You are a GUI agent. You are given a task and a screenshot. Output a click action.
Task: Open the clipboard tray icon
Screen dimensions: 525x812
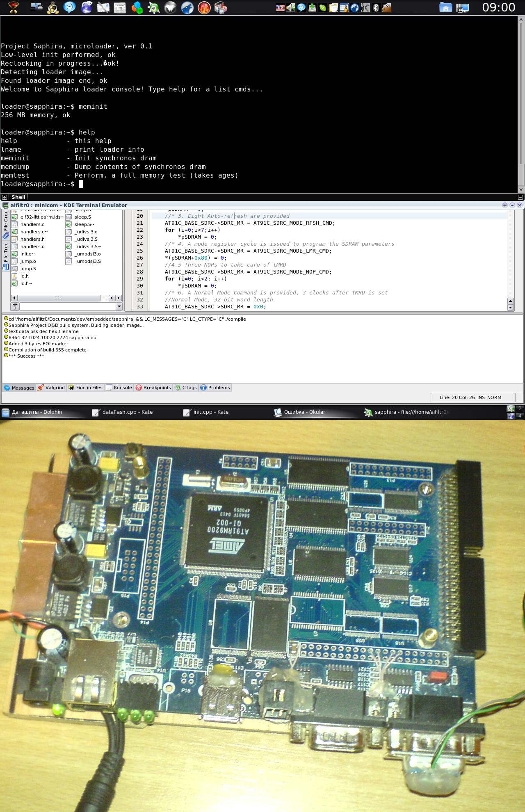pos(333,7)
